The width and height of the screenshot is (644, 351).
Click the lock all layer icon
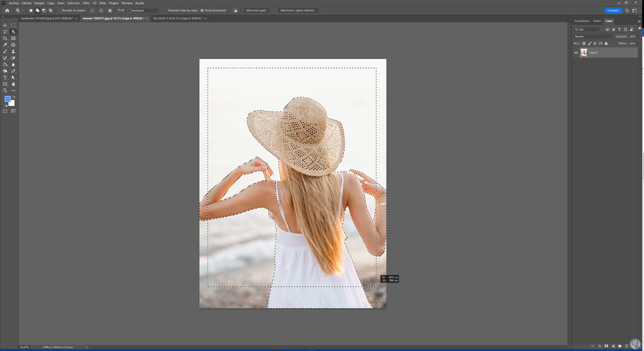(606, 43)
